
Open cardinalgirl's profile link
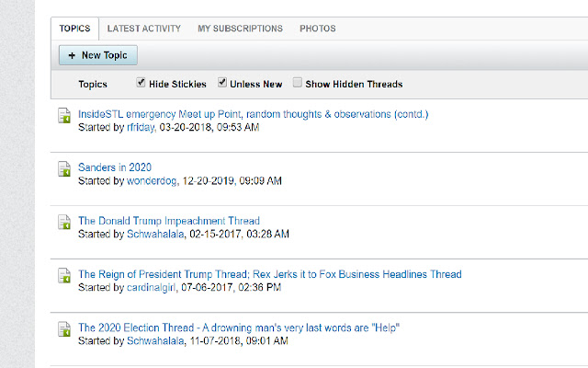pos(151,287)
